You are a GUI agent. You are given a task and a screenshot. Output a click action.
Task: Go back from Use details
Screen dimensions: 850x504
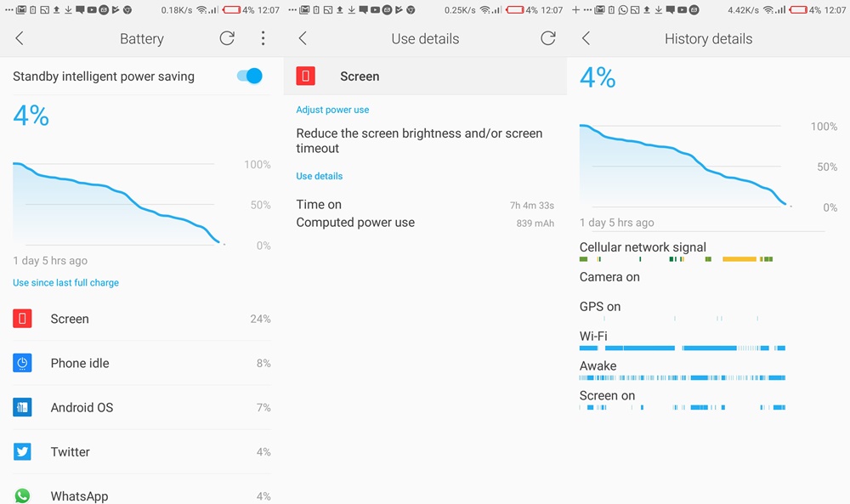point(303,38)
